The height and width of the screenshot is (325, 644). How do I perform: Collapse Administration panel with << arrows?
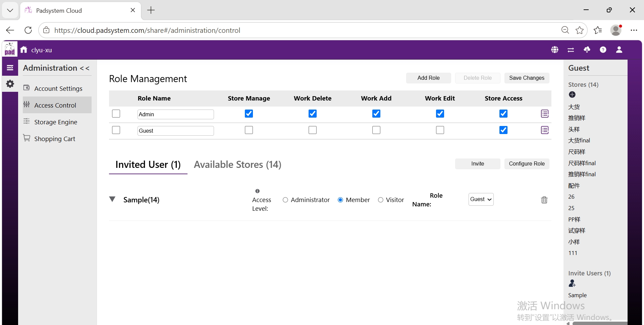pyautogui.click(x=85, y=68)
